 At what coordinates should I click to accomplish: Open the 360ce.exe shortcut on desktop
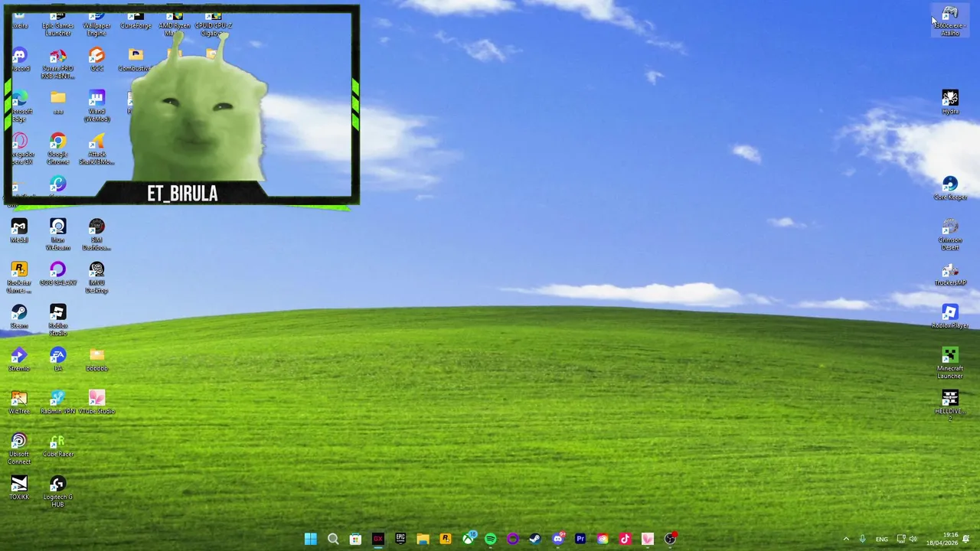click(x=950, y=21)
